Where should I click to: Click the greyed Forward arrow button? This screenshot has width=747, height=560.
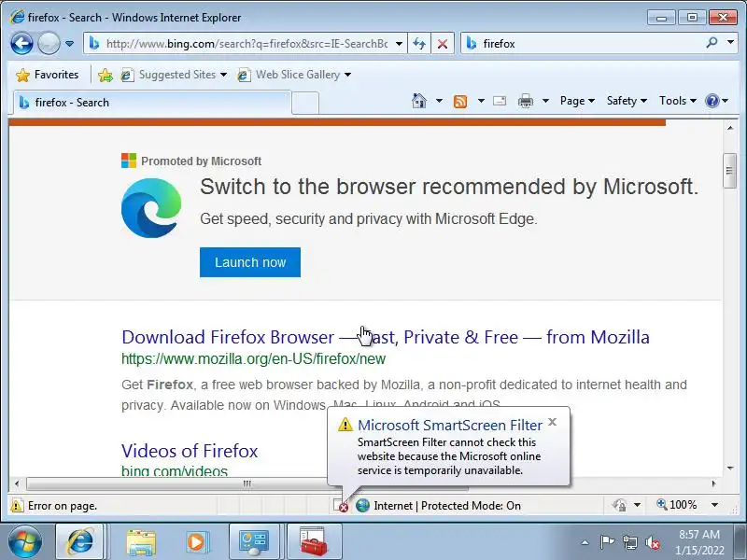(x=49, y=44)
